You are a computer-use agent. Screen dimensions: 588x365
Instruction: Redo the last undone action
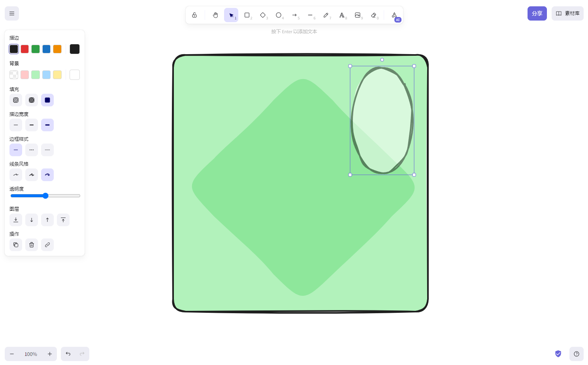pos(82,354)
